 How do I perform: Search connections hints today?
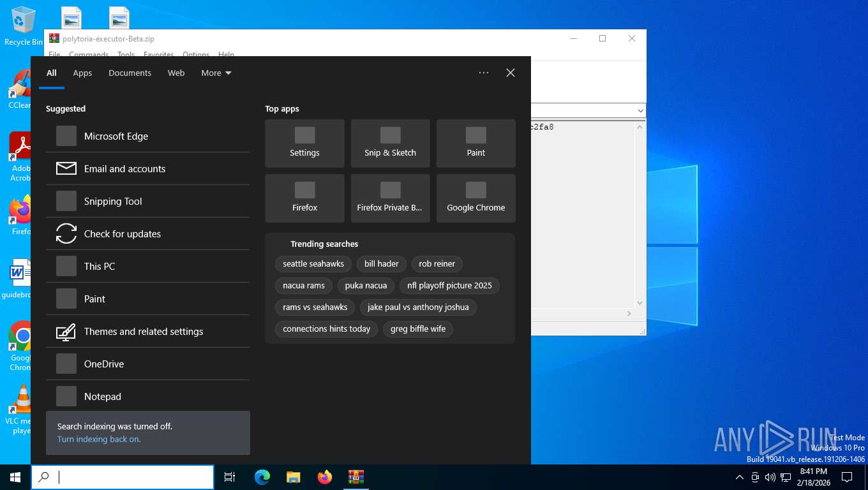point(327,329)
